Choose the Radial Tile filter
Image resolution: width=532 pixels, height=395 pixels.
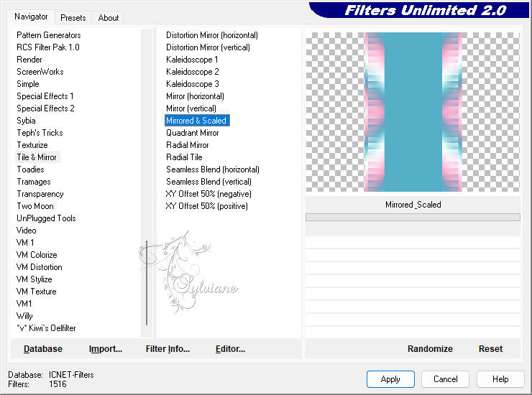point(184,157)
